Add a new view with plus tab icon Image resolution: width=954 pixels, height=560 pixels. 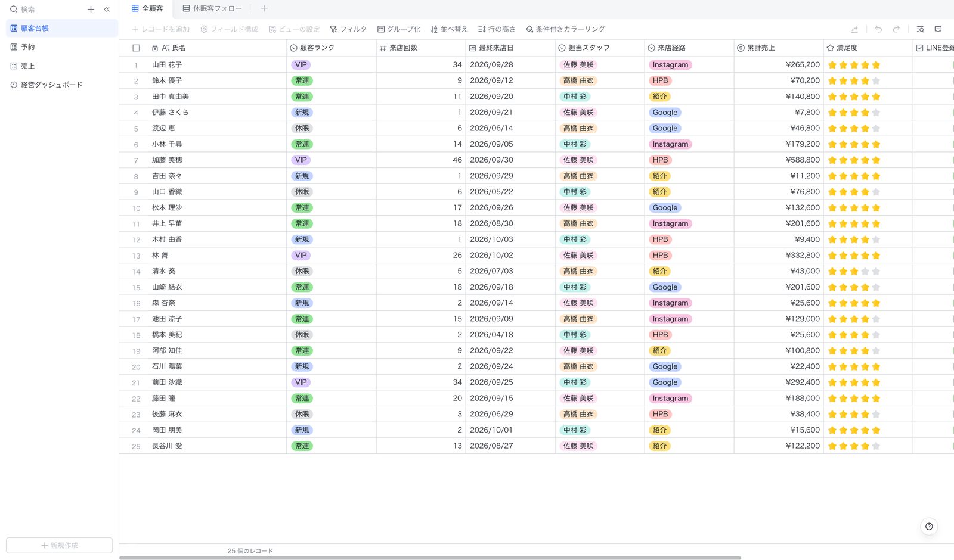pyautogui.click(x=264, y=8)
